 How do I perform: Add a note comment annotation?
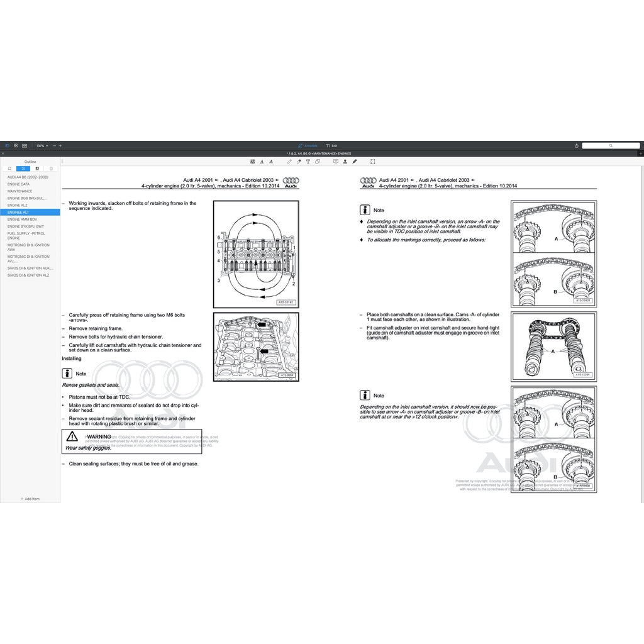(x=336, y=162)
